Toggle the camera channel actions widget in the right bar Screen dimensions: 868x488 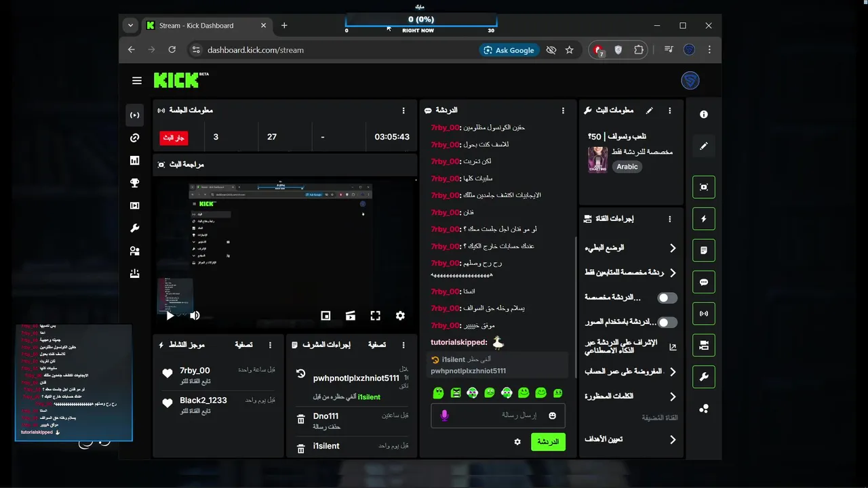(x=704, y=345)
